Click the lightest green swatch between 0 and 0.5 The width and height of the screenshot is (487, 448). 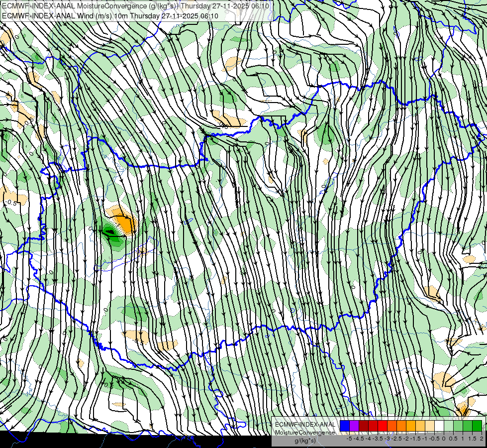click(x=449, y=426)
